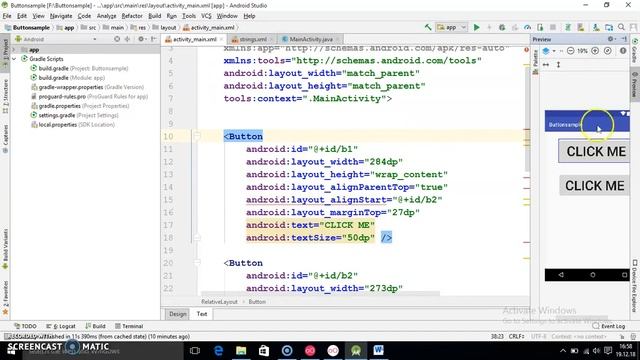The image size is (640, 360).
Task: Open the VCS menu
Action: pyautogui.click(x=206, y=16)
